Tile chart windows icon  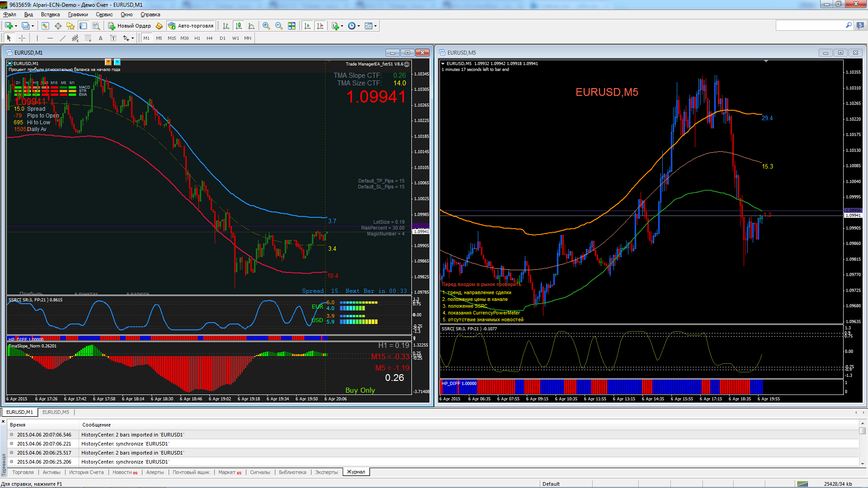click(292, 26)
